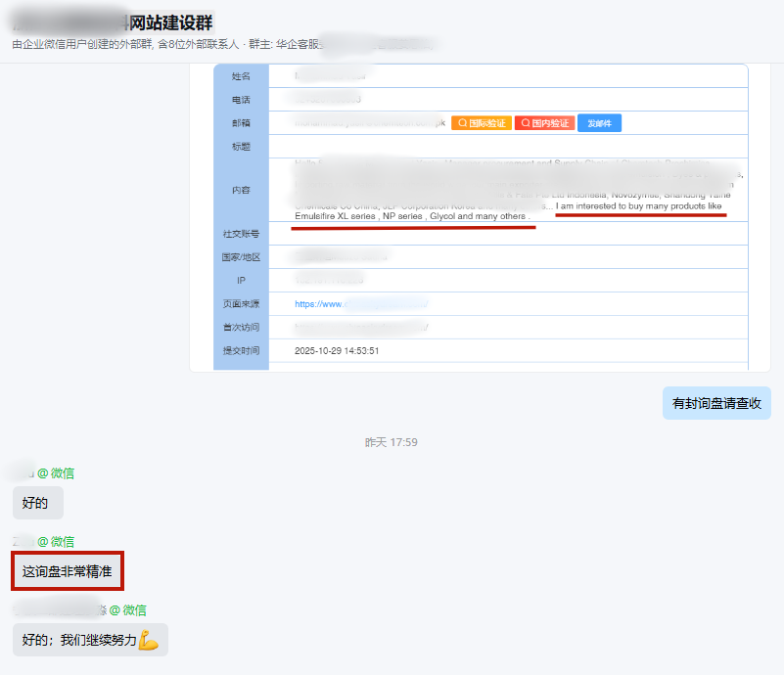Click the first 好的 reply bubble
The width and height of the screenshot is (784, 675).
(x=36, y=503)
